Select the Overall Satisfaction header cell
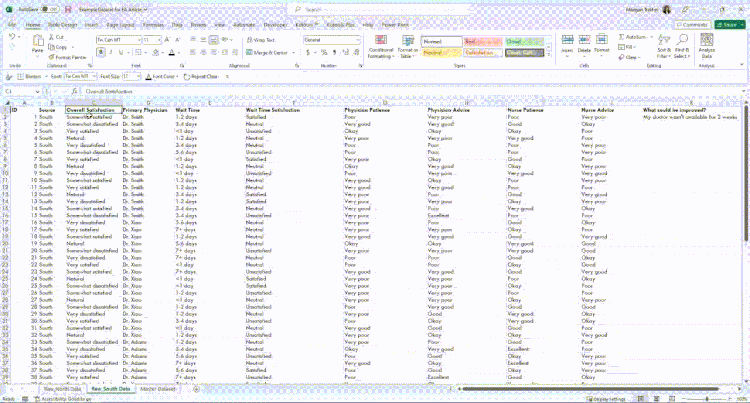Viewport: 750px width, 403px height. [94, 110]
